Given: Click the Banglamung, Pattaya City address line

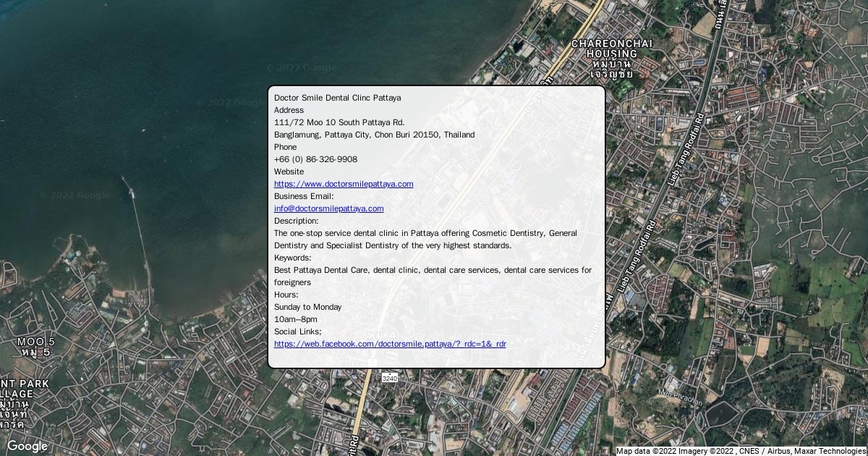Looking at the screenshot, I should [x=374, y=135].
